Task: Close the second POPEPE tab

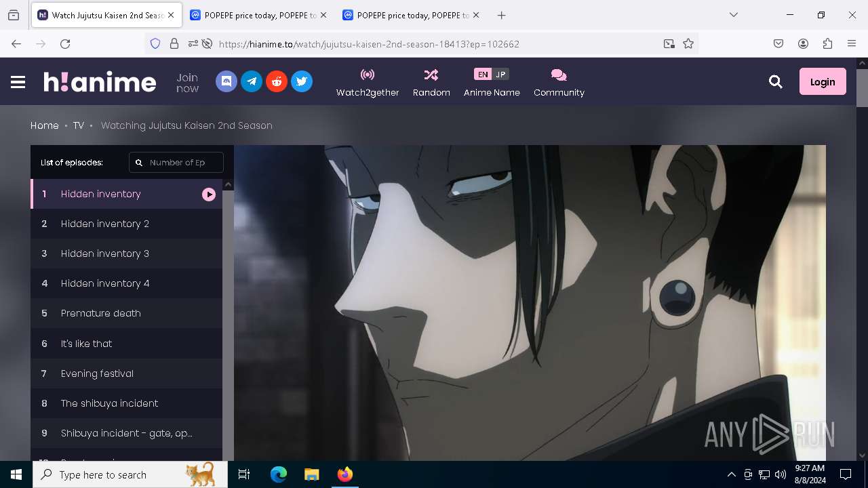Action: pos(475,15)
